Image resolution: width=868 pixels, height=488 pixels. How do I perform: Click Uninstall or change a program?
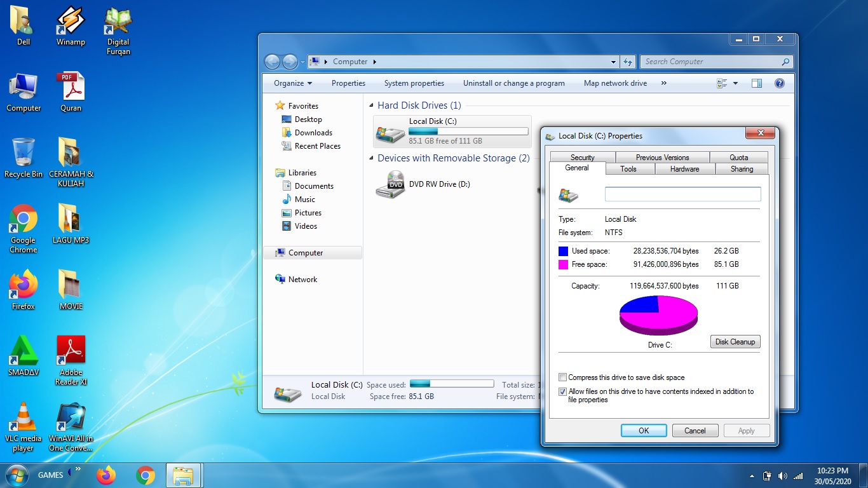[514, 83]
